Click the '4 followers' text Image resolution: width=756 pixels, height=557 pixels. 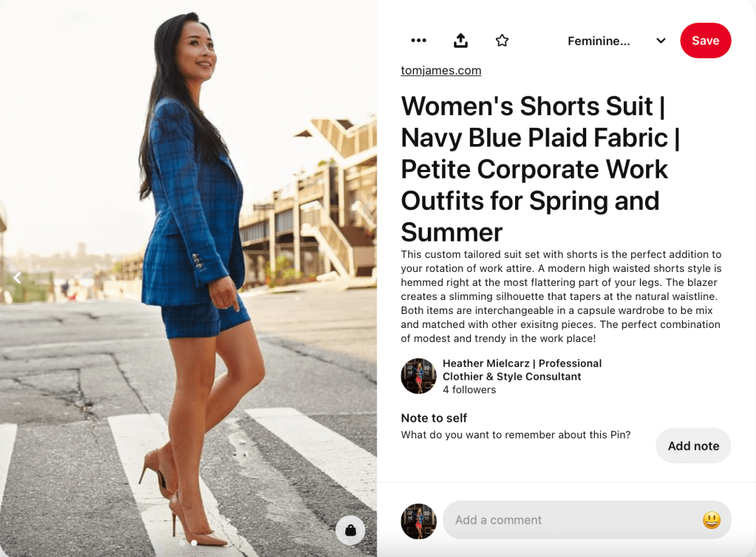(469, 390)
